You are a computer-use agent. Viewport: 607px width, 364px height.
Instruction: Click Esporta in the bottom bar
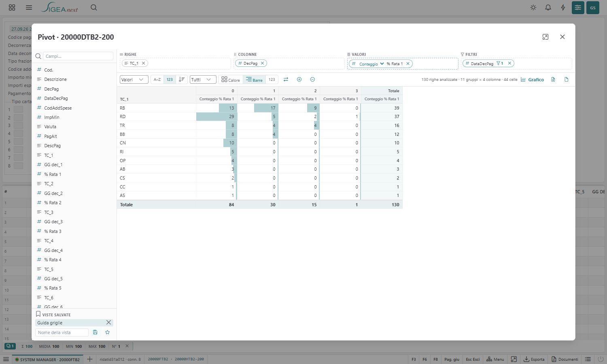[x=534, y=359]
